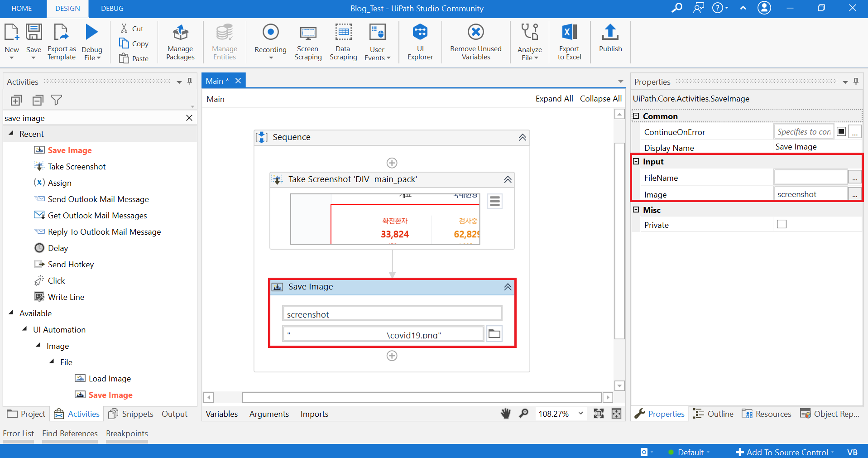The width and height of the screenshot is (868, 458).
Task: Collapse the Recent tree group
Action: pyautogui.click(x=11, y=134)
